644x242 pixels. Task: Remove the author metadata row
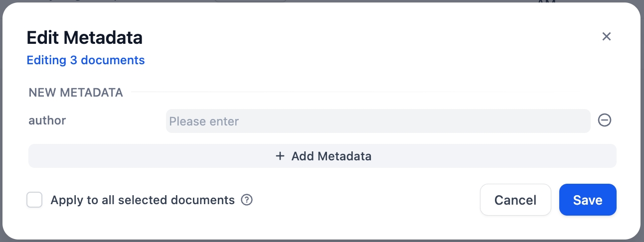(604, 120)
